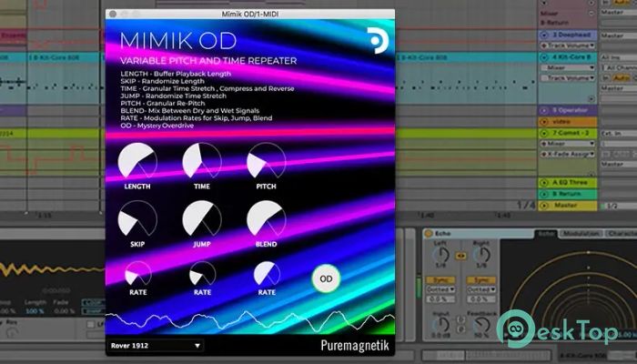637x364 pixels.
Task: Click the Puremagnetik D logo icon
Action: click(x=378, y=40)
